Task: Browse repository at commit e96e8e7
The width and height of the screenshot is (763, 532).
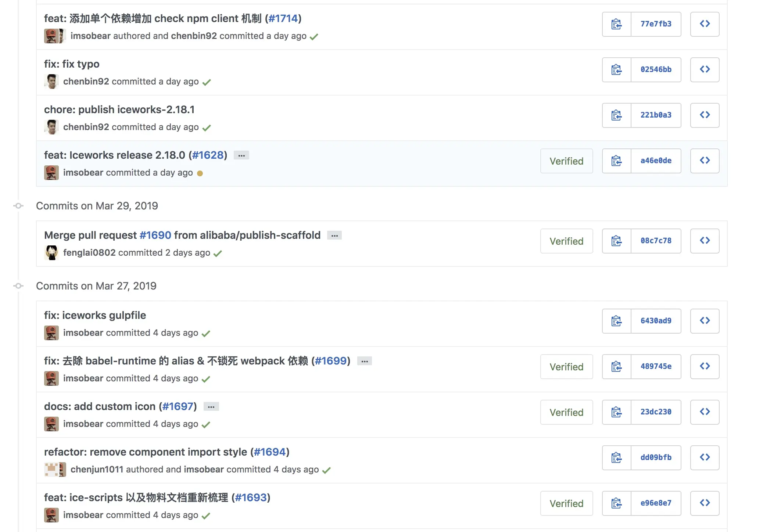Action: click(705, 503)
